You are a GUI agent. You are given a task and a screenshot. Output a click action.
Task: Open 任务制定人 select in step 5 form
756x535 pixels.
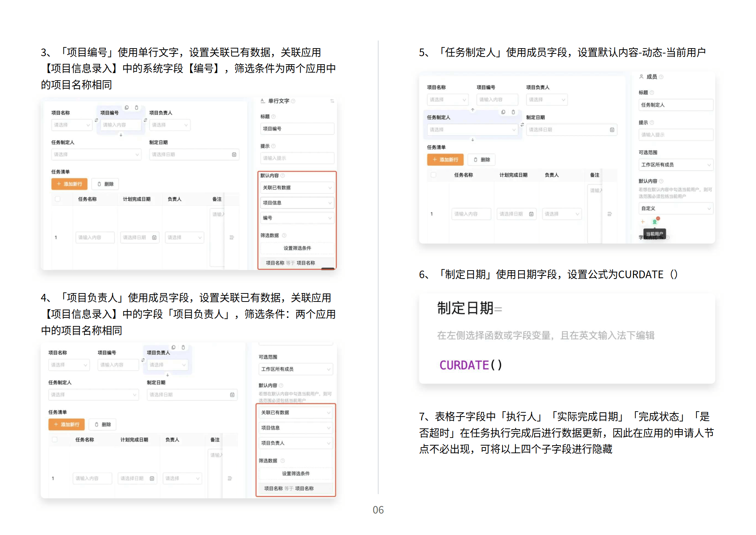(473, 130)
